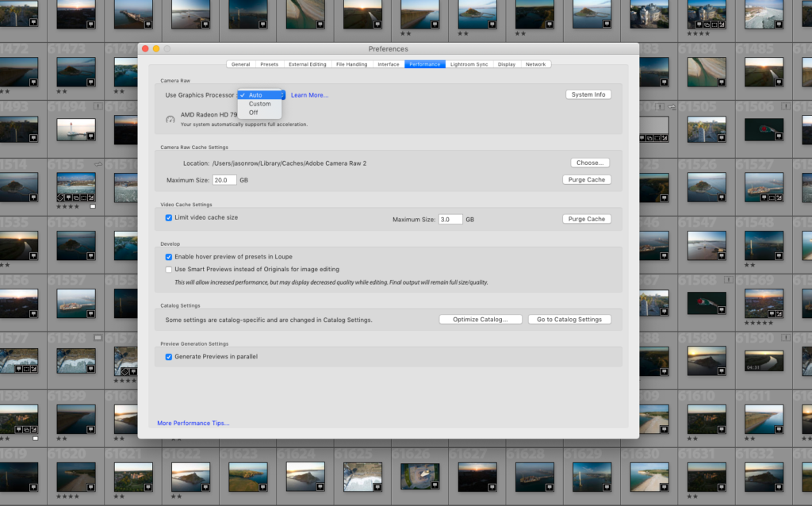Select thumbnail in grid cell 61610
The height and width of the screenshot is (506, 812).
(x=707, y=419)
